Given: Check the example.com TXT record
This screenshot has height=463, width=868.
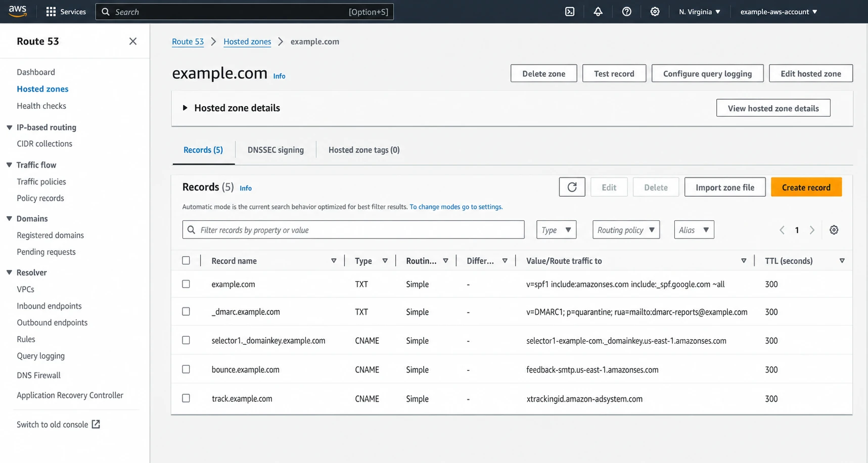Looking at the screenshot, I should (186, 284).
